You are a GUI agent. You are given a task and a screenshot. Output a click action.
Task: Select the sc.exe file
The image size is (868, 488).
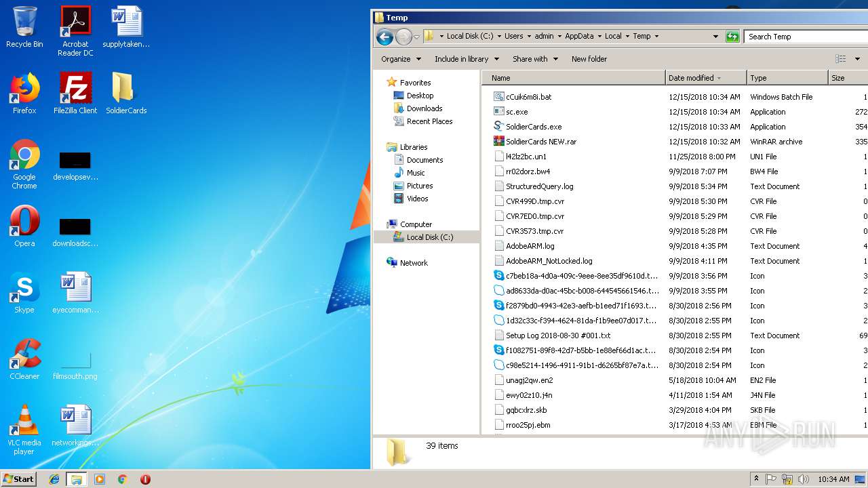point(511,112)
